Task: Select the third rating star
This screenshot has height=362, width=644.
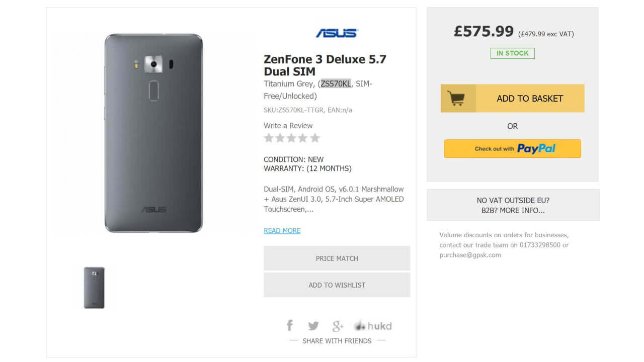Action: pos(292,137)
